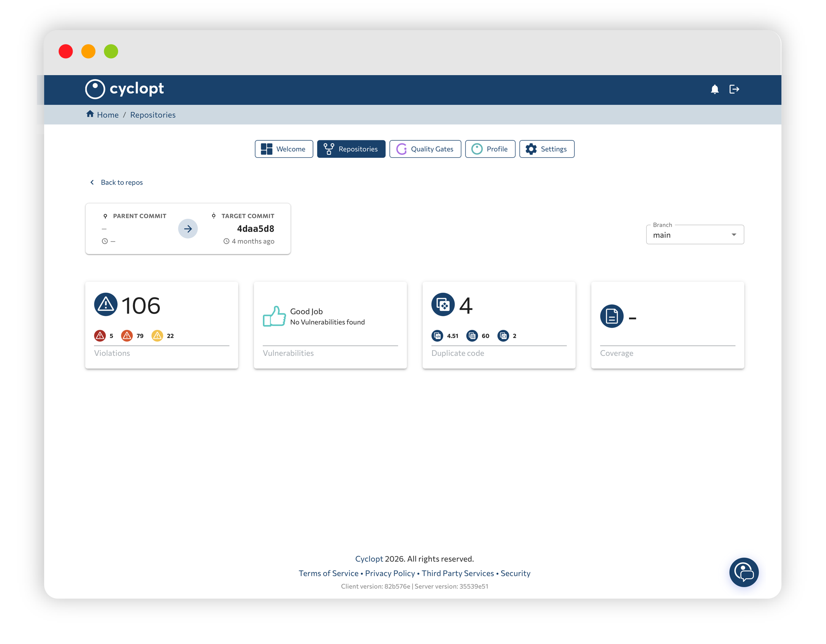Open the Branch dropdown showing main

click(x=695, y=234)
